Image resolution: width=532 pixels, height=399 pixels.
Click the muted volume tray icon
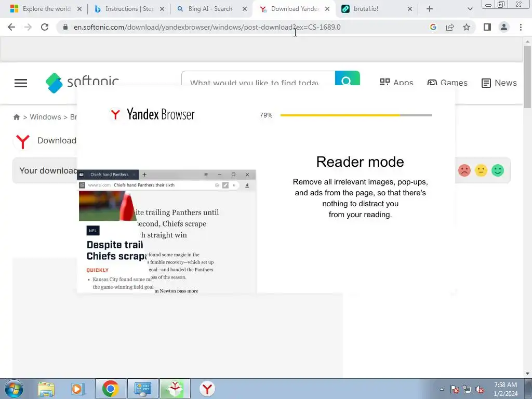480,390
